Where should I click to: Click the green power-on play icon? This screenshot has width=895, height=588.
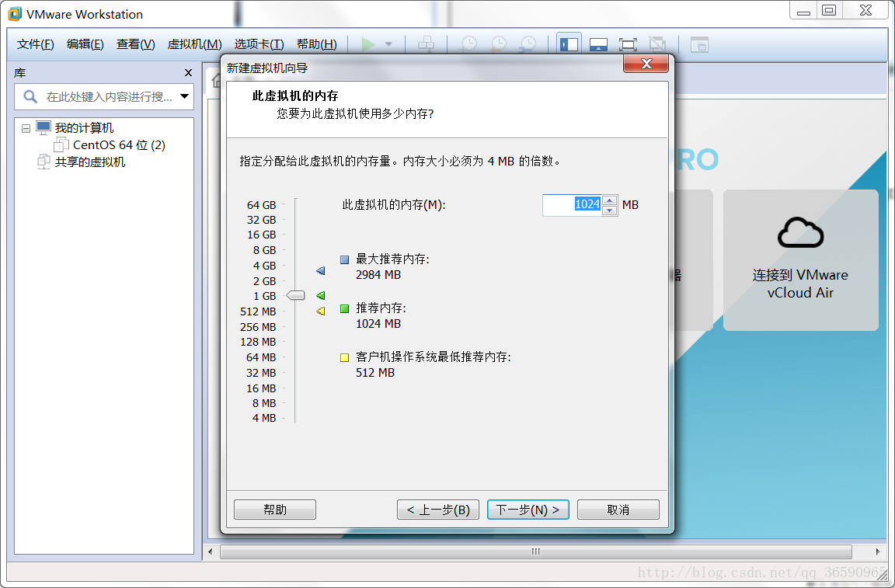[x=368, y=44]
